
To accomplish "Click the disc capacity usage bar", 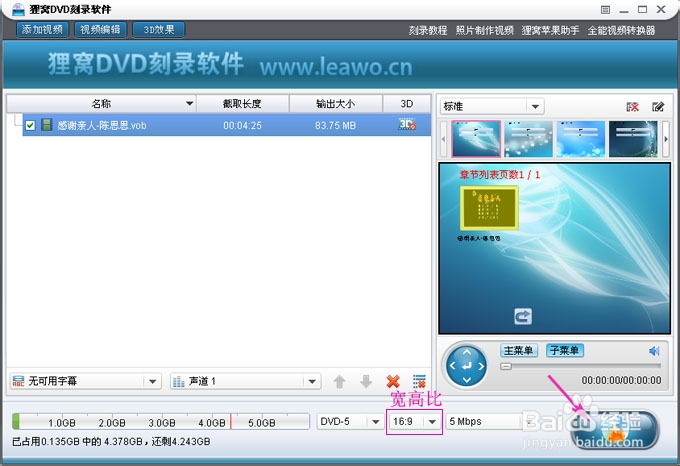I will tap(160, 421).
